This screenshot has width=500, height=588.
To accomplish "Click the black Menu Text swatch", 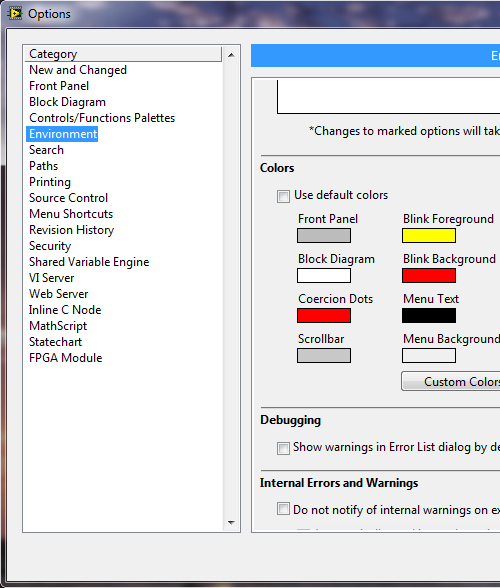I will point(429,315).
